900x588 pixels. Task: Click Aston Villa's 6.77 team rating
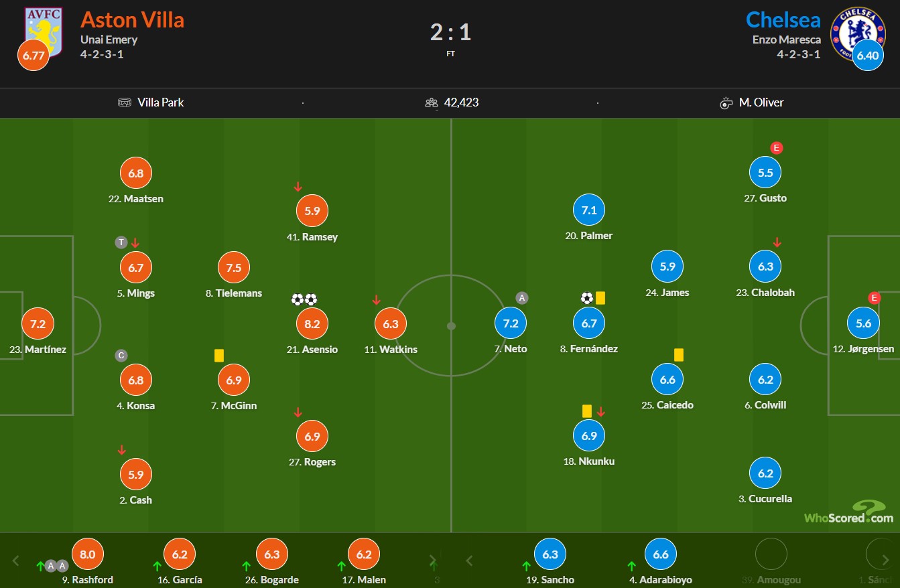click(x=34, y=56)
